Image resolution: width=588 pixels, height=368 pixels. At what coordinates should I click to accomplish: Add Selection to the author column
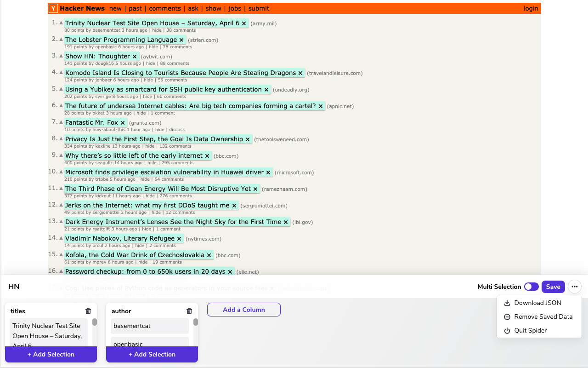pos(152,354)
